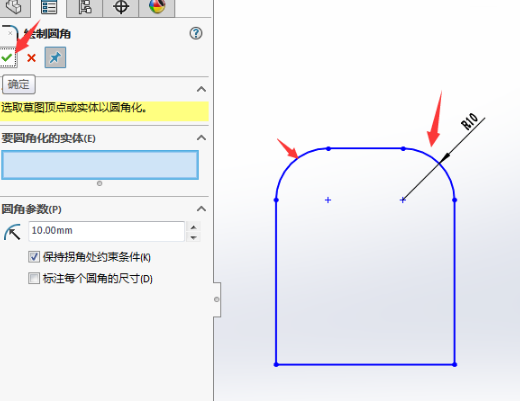Image resolution: width=520 pixels, height=401 pixels.
Task: Toggle the pushpin keep-visible button
Action: click(x=55, y=58)
